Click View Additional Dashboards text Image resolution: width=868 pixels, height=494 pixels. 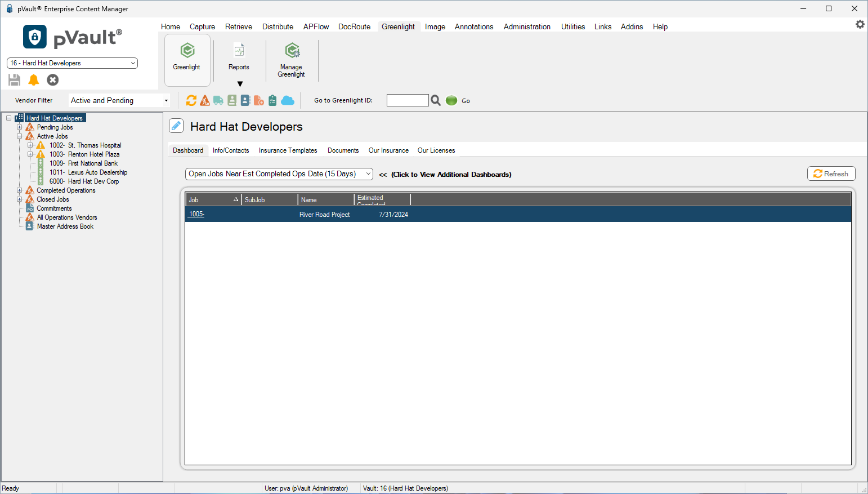coord(451,175)
